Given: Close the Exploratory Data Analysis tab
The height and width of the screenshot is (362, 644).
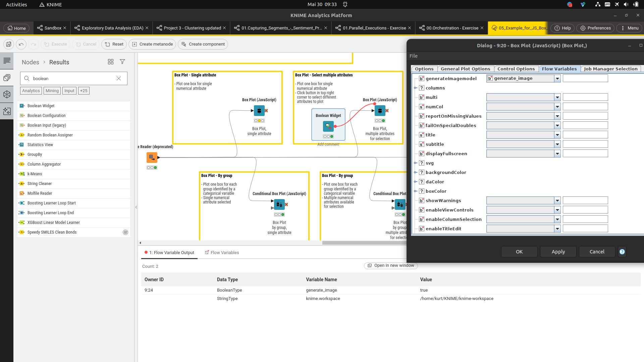Looking at the screenshot, I should click(147, 28).
